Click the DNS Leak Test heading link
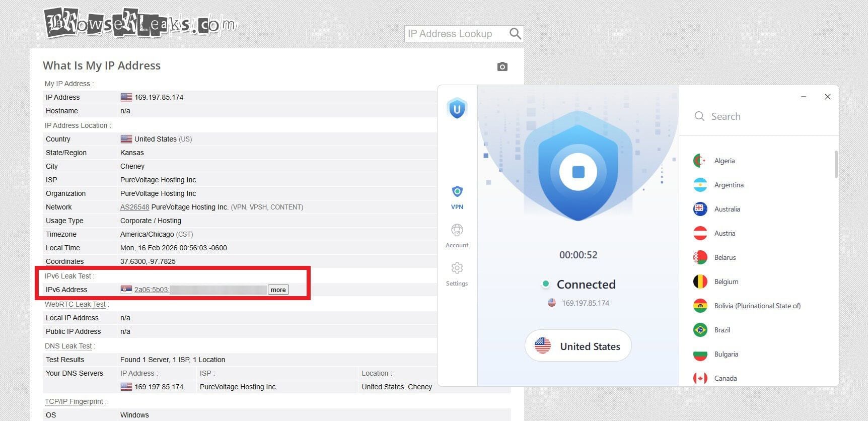Image resolution: width=868 pixels, height=421 pixels. (x=68, y=346)
